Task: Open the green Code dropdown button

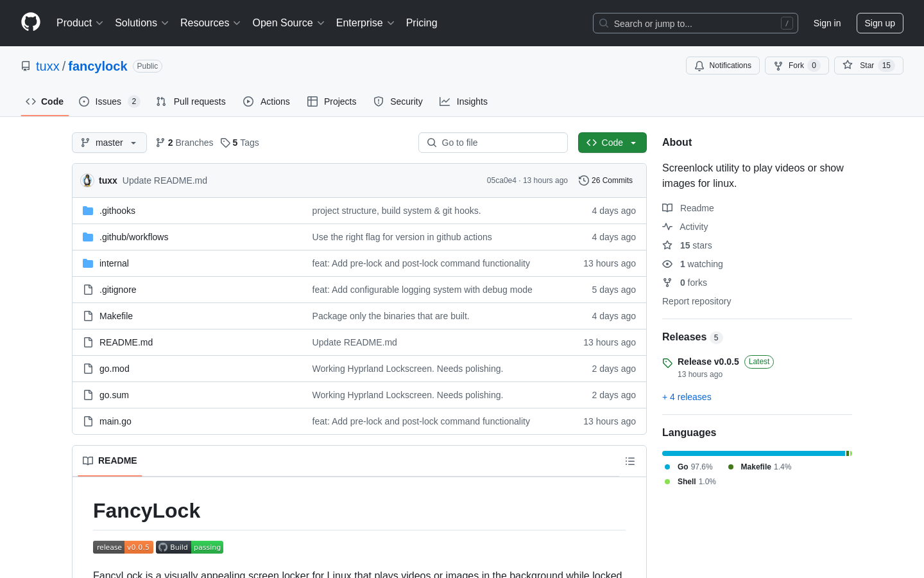Action: tap(612, 143)
